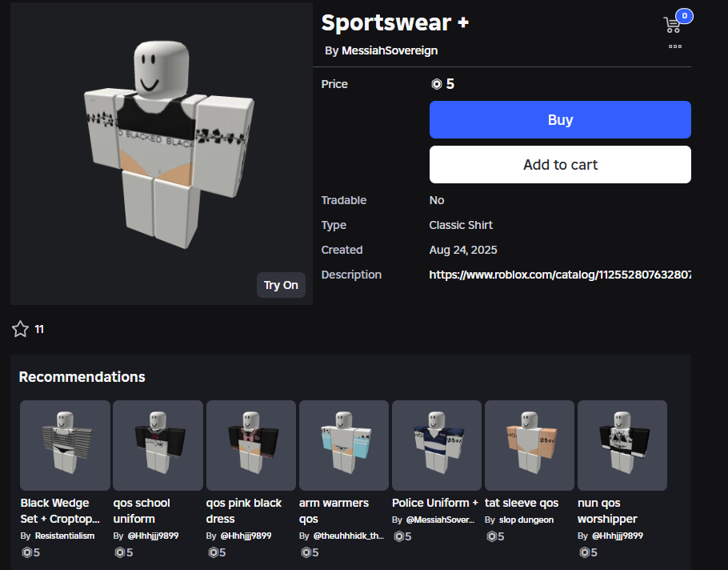The width and height of the screenshot is (728, 570).
Task: Open nun qos worshipper thumbnail
Action: 622,445
